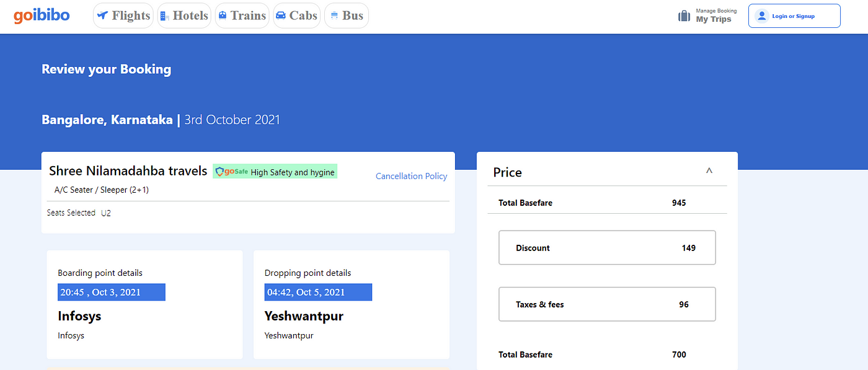Click the My Trips suitcase icon
Screen dimensions: 868x370
coord(684,16)
